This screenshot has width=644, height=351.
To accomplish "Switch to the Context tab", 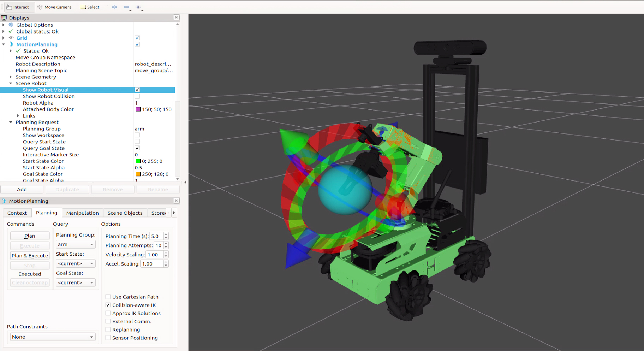I will click(x=17, y=213).
